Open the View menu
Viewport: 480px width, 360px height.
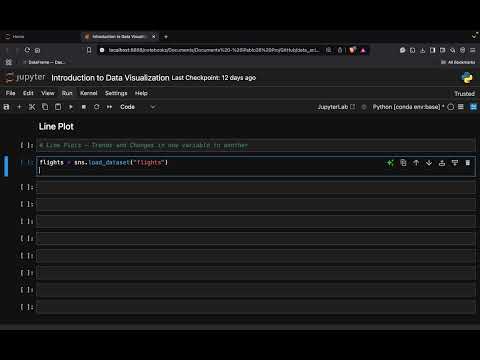(x=48, y=93)
